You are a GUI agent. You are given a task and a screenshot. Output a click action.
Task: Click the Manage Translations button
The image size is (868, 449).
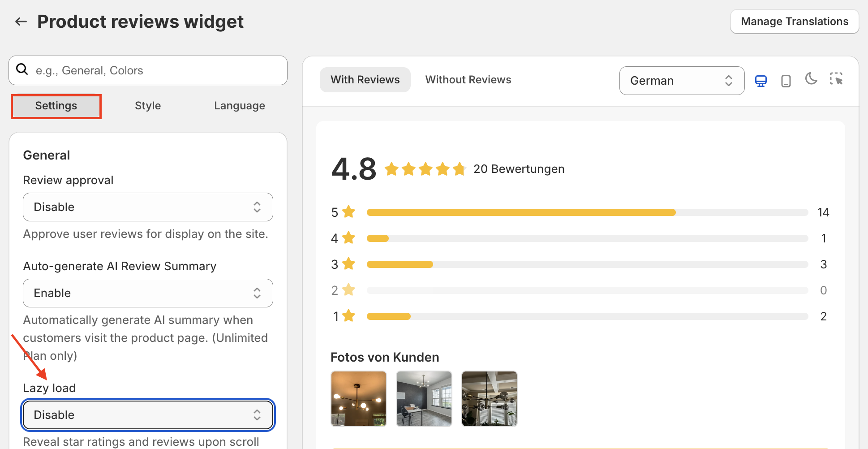click(795, 22)
